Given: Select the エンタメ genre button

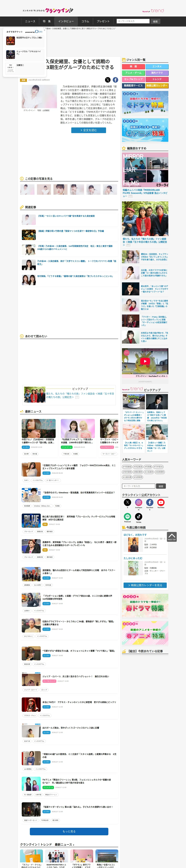Looking at the screenshot, I should click(157, 66).
